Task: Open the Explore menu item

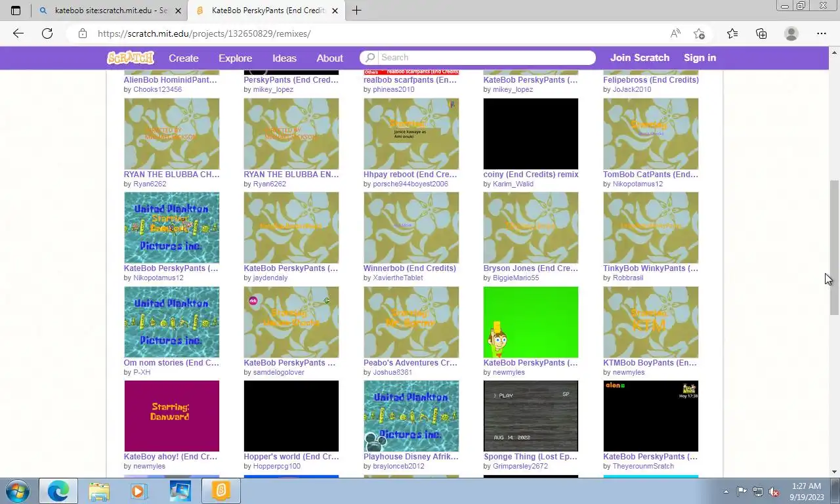Action: pos(235,58)
